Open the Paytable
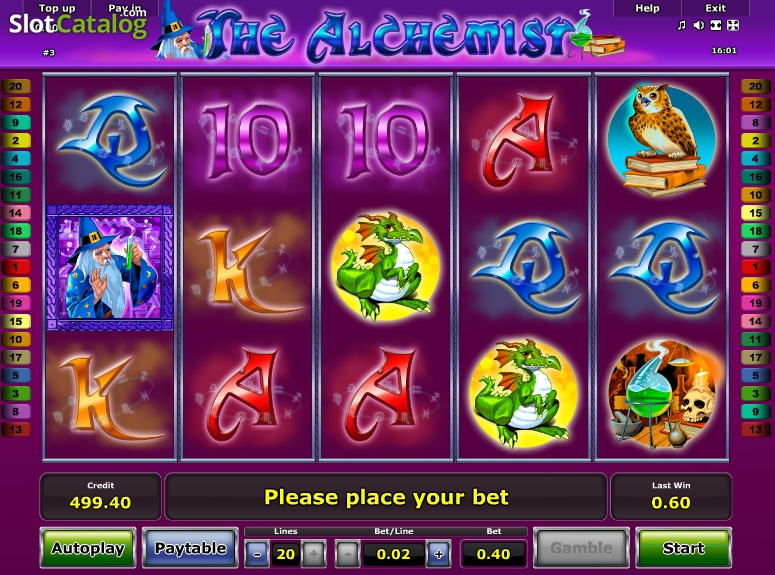Viewport: 775px width, 575px height. [190, 548]
